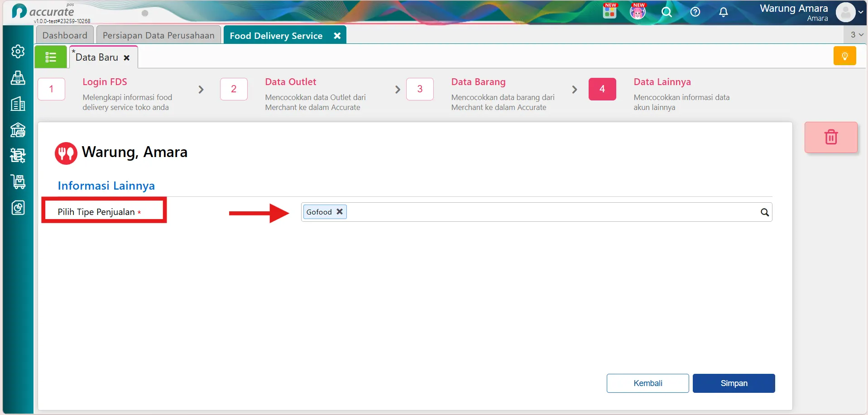The height and width of the screenshot is (415, 868).
Task: Open the settings gear in sidebar
Action: 18,52
